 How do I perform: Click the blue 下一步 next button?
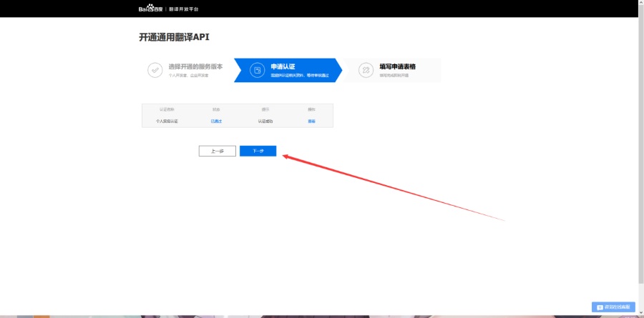pyautogui.click(x=258, y=151)
